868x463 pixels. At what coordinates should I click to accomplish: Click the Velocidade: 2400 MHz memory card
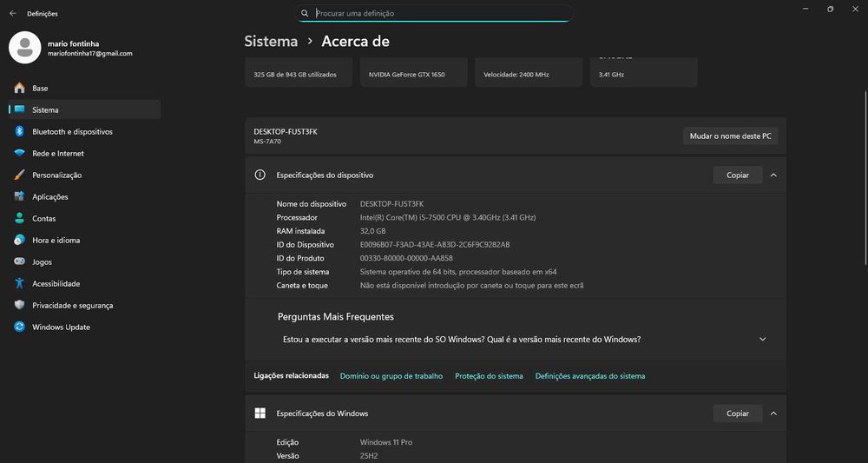coord(529,72)
